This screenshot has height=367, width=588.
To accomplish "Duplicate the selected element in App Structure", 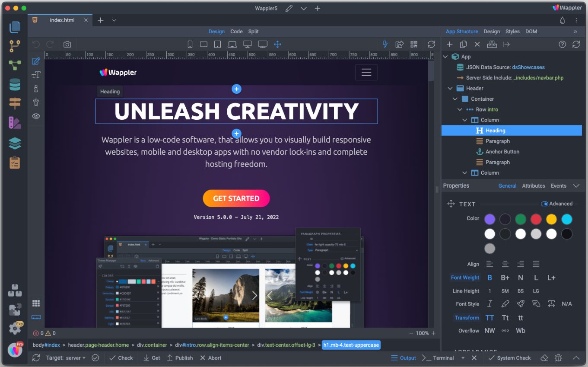I will [x=463, y=44].
